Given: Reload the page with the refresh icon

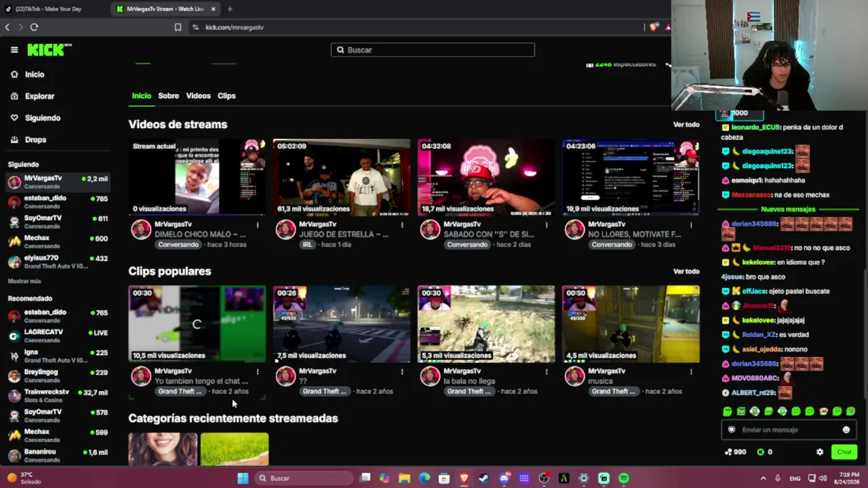Looking at the screenshot, I should click(x=34, y=27).
